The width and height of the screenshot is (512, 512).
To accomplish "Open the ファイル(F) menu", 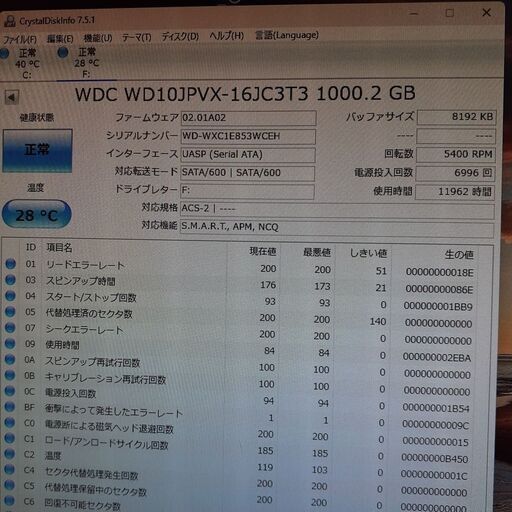I will tap(19, 39).
